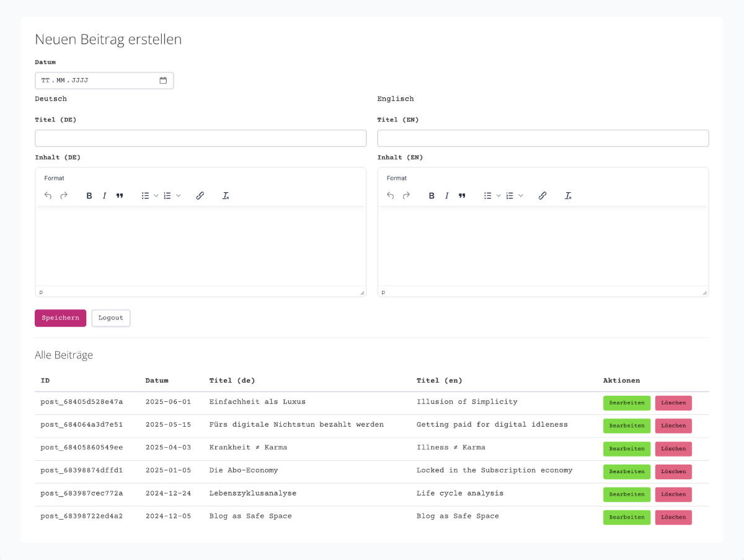The width and height of the screenshot is (744, 560).
Task: Click the Logout button
Action: pos(111,318)
